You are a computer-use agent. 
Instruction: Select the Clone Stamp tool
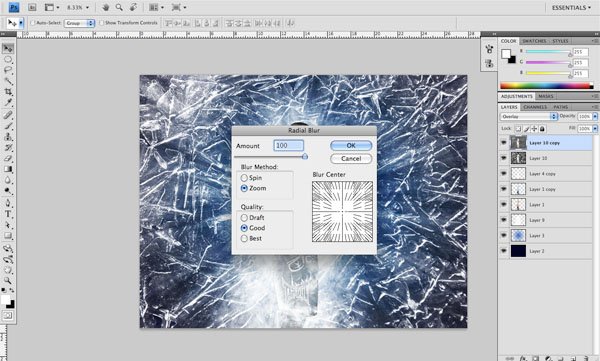click(x=8, y=136)
